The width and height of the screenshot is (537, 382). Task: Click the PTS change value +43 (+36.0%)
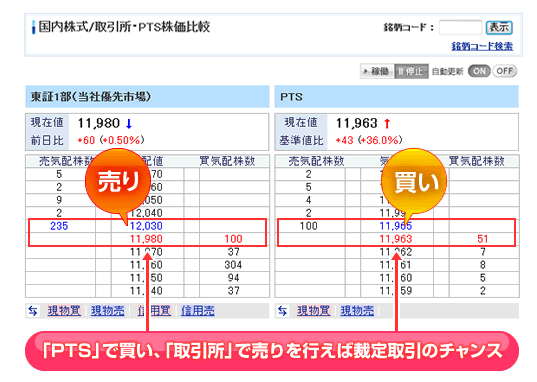[x=369, y=140]
